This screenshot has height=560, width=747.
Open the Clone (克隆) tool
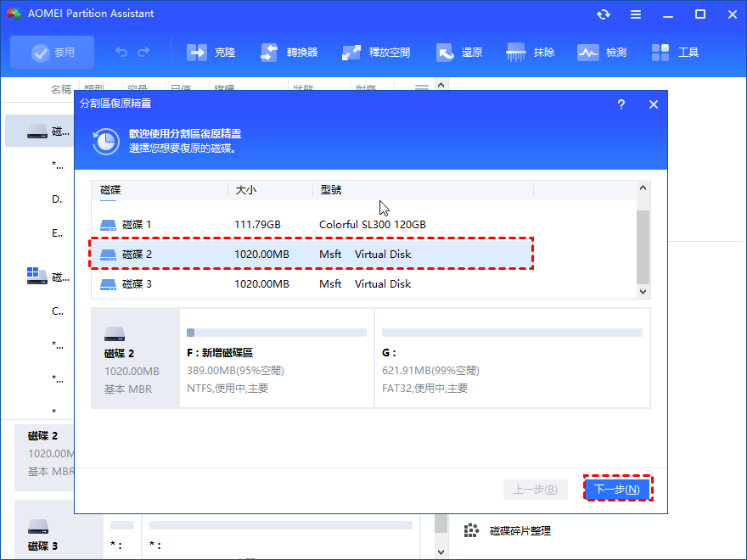click(211, 53)
